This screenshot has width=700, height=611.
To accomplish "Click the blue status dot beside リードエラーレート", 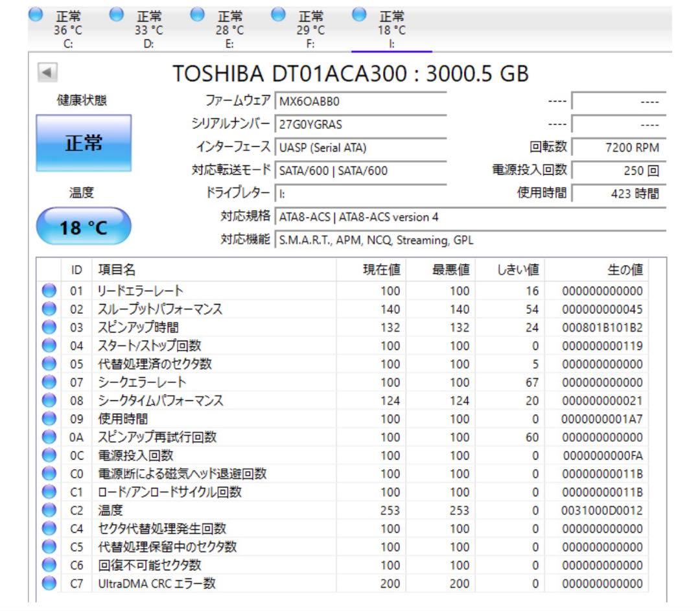I will coord(47,291).
